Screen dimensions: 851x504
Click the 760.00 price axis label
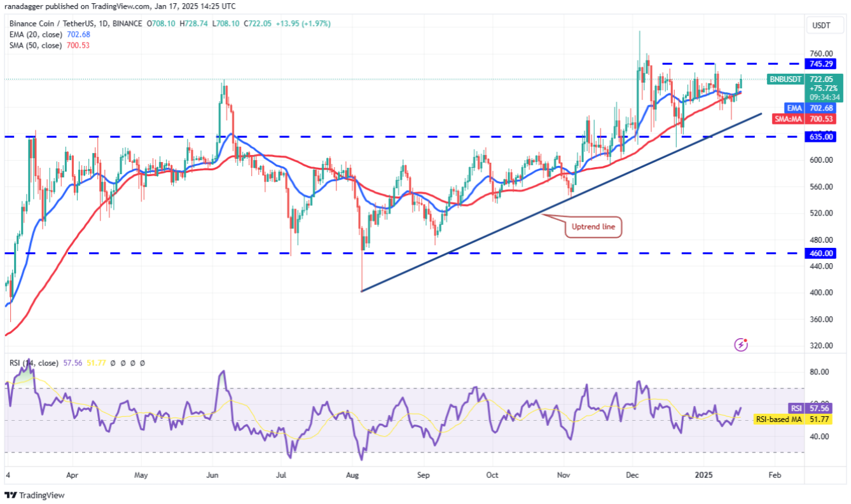pos(820,53)
